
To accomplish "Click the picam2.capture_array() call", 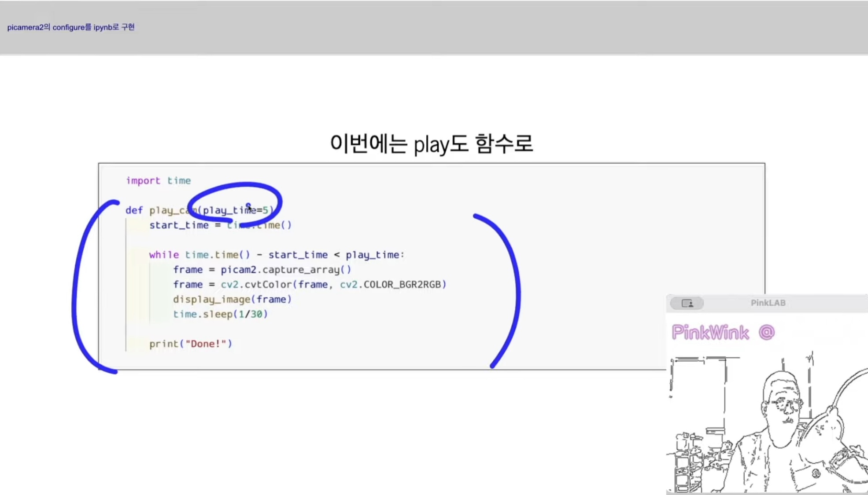I will pos(286,270).
